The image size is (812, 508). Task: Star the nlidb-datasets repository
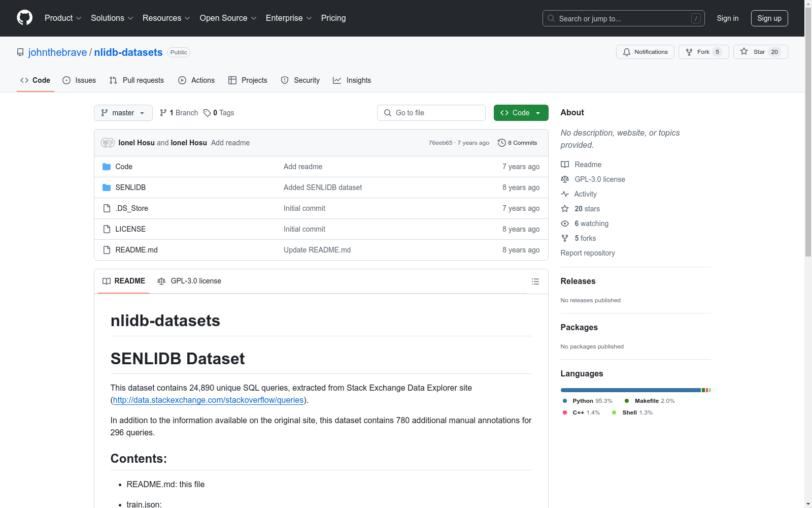760,52
